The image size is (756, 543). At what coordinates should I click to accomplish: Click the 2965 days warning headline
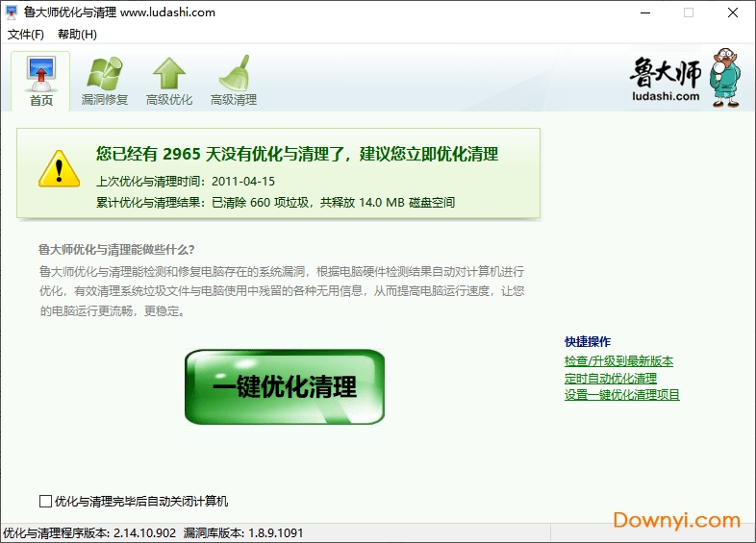297,154
